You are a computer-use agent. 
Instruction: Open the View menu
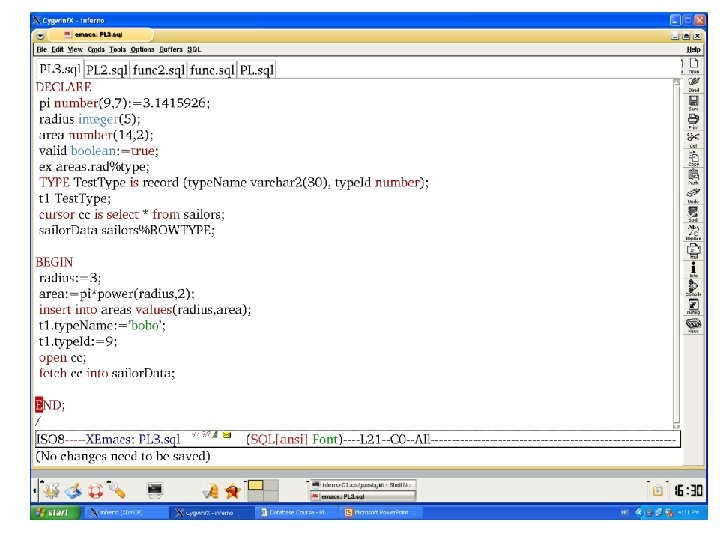coord(75,50)
